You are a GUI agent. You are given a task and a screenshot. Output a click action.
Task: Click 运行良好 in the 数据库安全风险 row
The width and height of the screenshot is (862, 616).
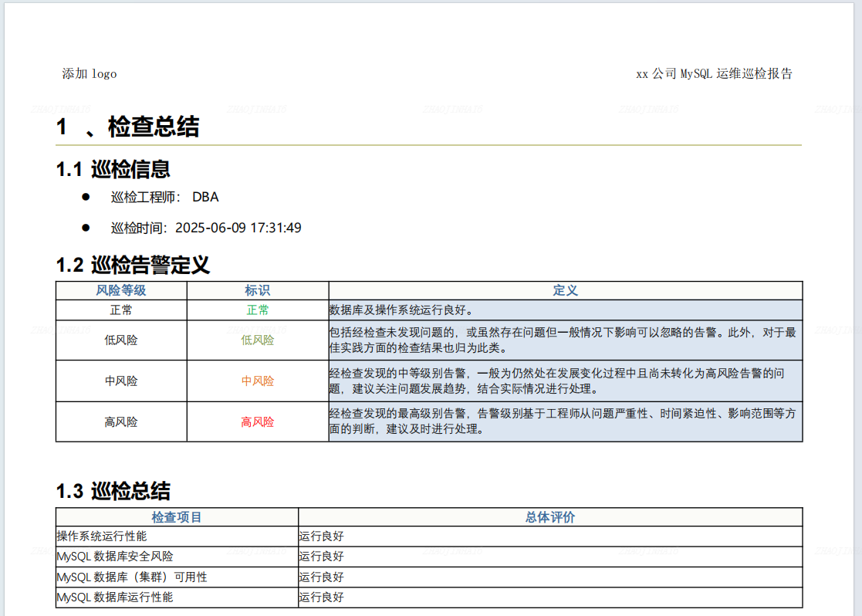pyautogui.click(x=322, y=557)
